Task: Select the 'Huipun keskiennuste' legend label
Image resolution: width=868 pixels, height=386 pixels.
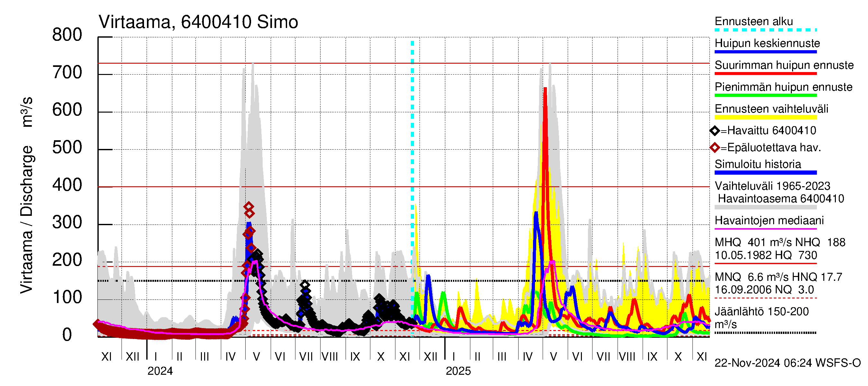Action: (x=767, y=43)
